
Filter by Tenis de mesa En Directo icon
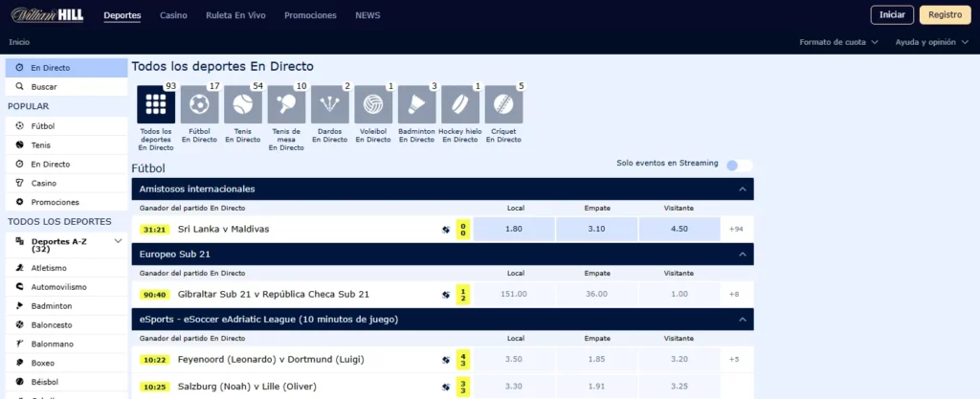286,104
